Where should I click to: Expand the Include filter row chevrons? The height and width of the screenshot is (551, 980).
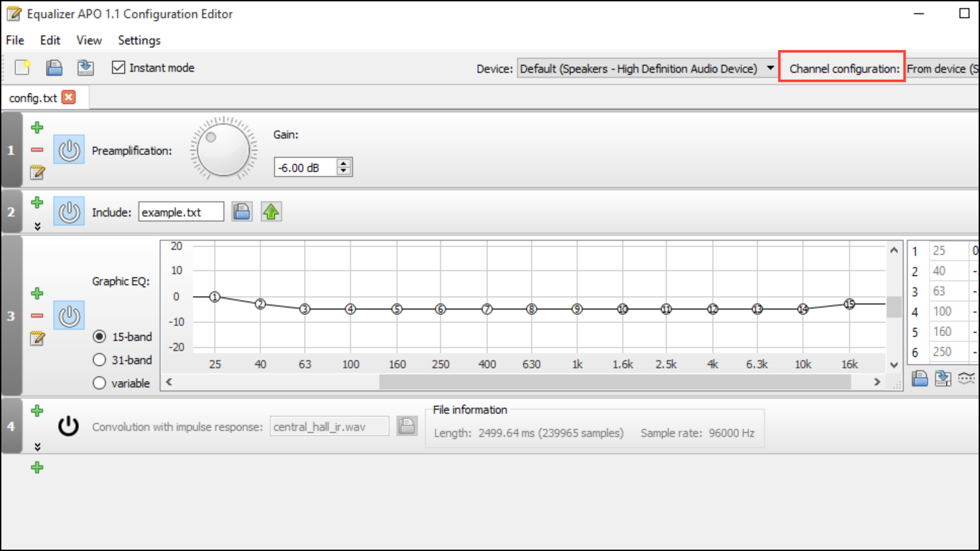(38, 227)
